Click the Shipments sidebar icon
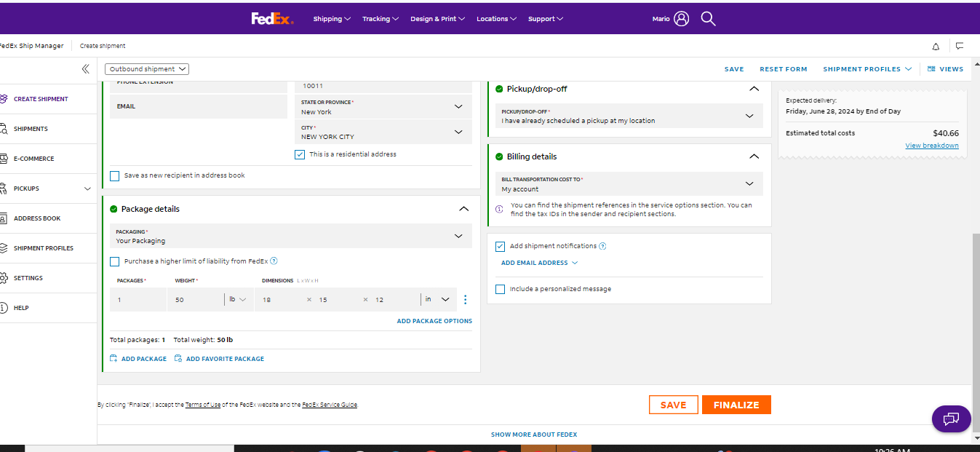 pos(3,129)
